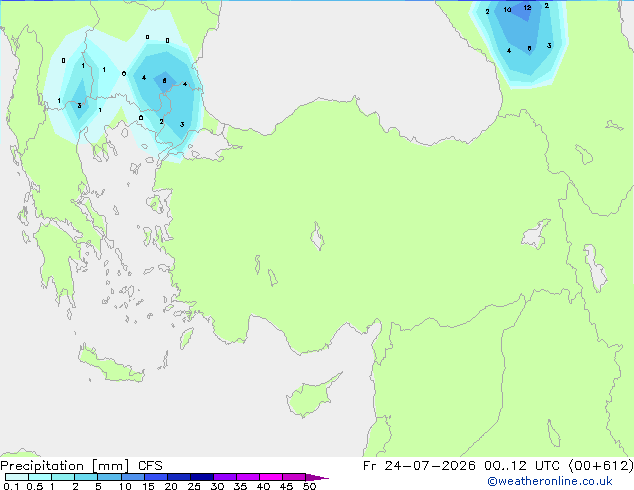Click the '12' precipitation value on the map

tap(527, 7)
